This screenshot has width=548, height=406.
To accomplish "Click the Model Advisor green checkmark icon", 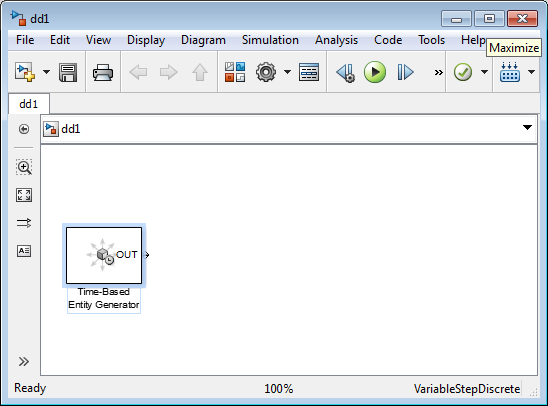I will 463,72.
